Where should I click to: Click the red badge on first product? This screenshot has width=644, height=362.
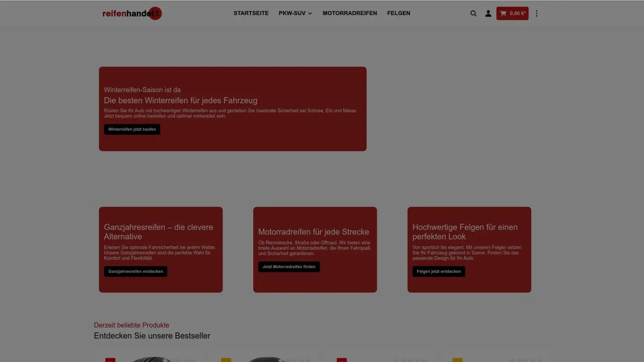pyautogui.click(x=110, y=359)
